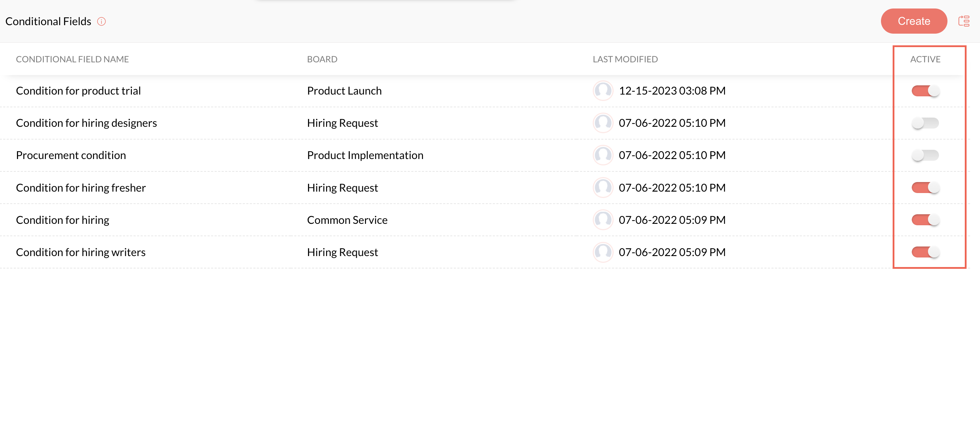The height and width of the screenshot is (425, 980).
Task: Click the avatar in Condition for hiring designers row
Action: (603, 123)
